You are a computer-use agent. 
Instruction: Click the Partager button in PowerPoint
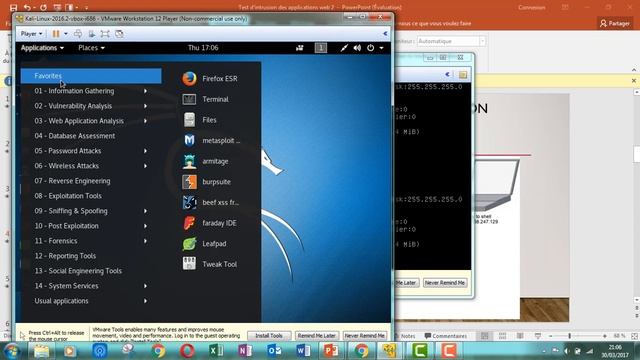(x=615, y=24)
